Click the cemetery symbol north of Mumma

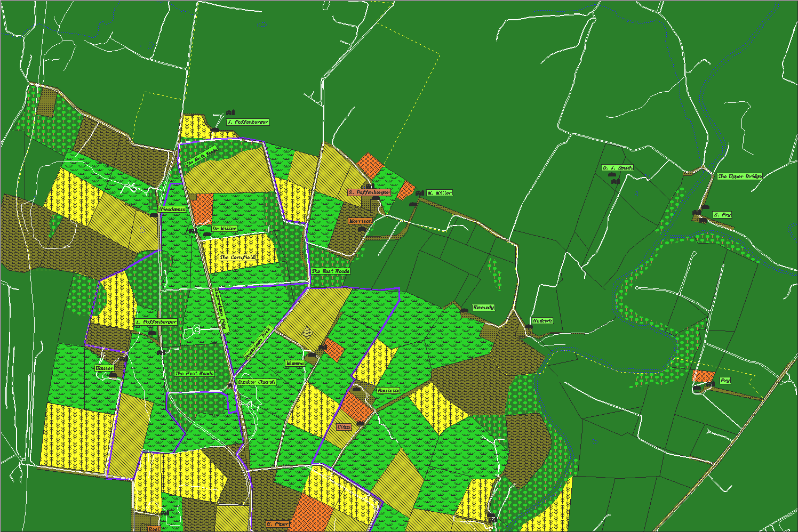tap(307, 332)
